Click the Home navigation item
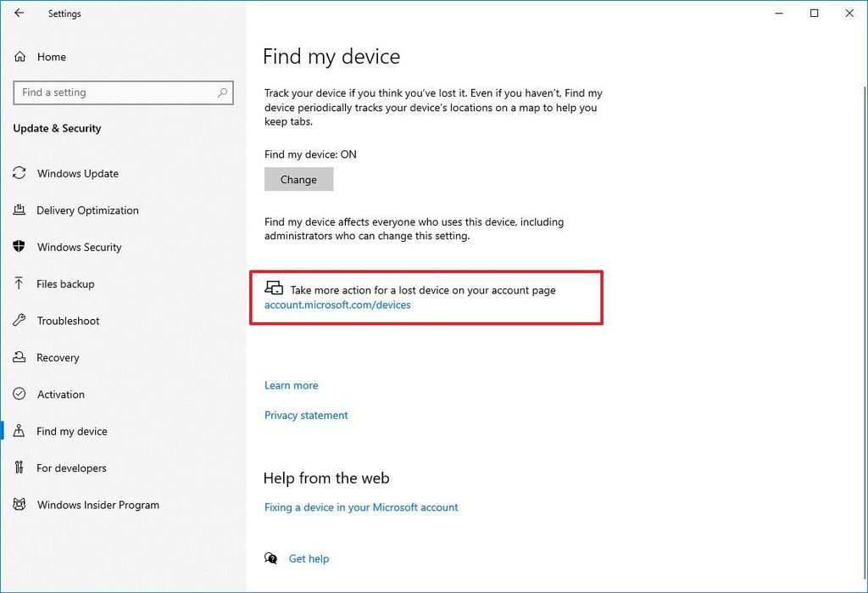 (51, 57)
